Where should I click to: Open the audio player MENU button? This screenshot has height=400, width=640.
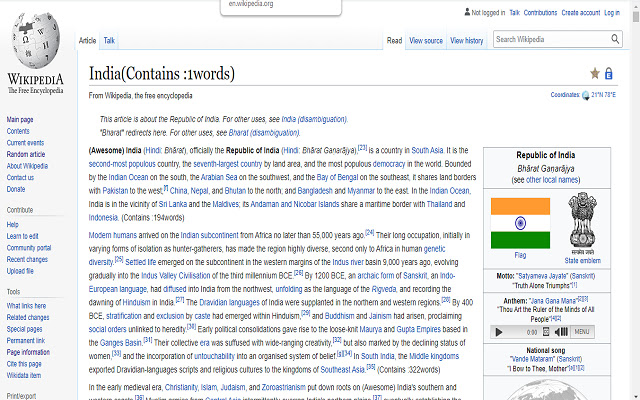click(x=583, y=331)
